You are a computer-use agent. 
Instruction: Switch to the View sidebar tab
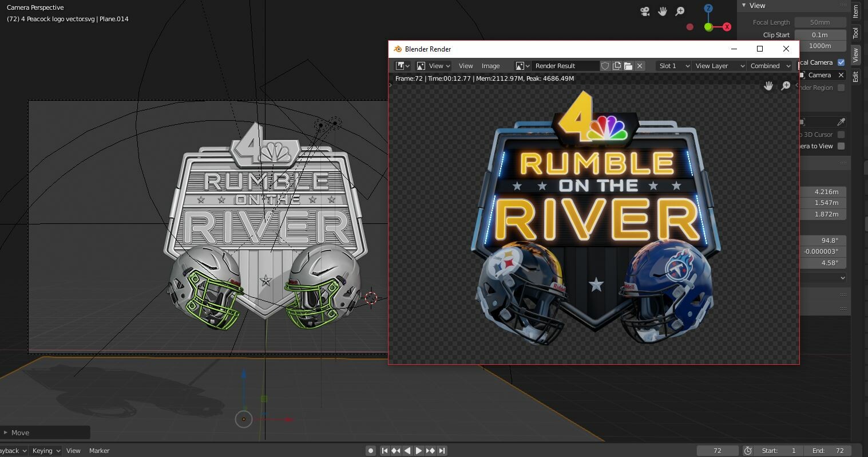(856, 56)
